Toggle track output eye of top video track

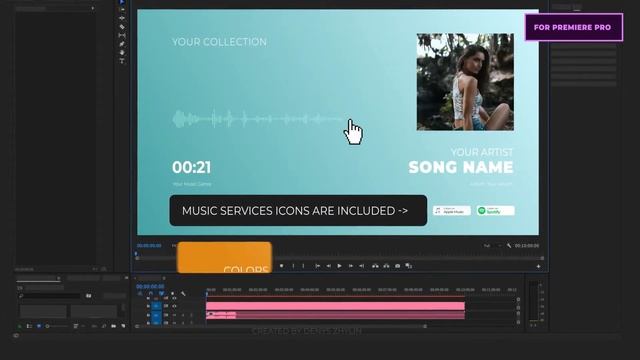click(175, 298)
